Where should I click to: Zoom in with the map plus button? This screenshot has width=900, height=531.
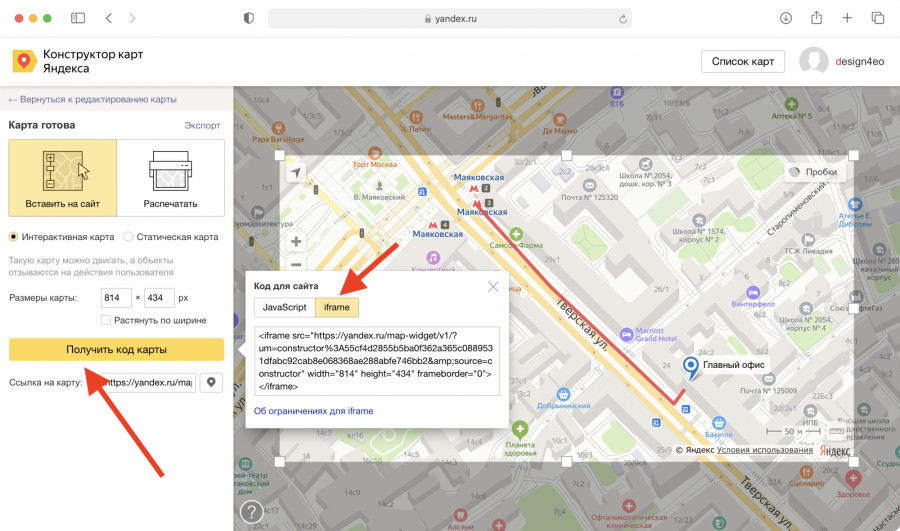tap(295, 241)
